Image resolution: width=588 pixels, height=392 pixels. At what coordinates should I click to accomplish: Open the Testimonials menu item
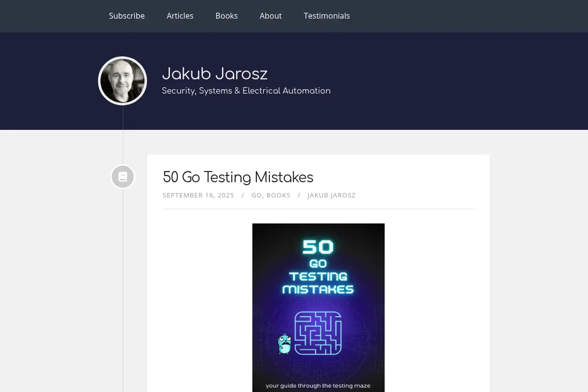click(326, 16)
